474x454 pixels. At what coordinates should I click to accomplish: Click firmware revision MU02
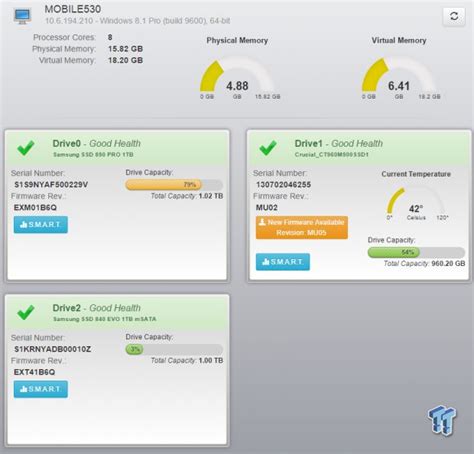266,207
